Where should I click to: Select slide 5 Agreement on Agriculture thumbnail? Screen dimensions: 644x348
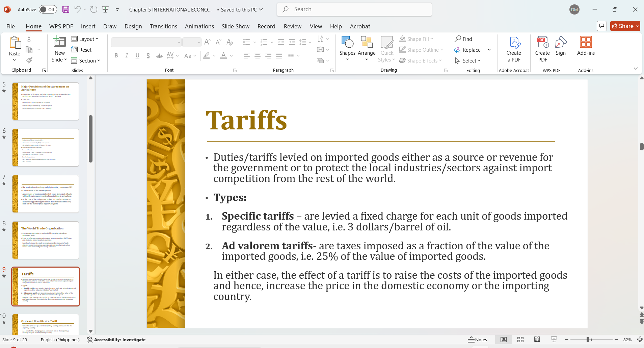[46, 101]
